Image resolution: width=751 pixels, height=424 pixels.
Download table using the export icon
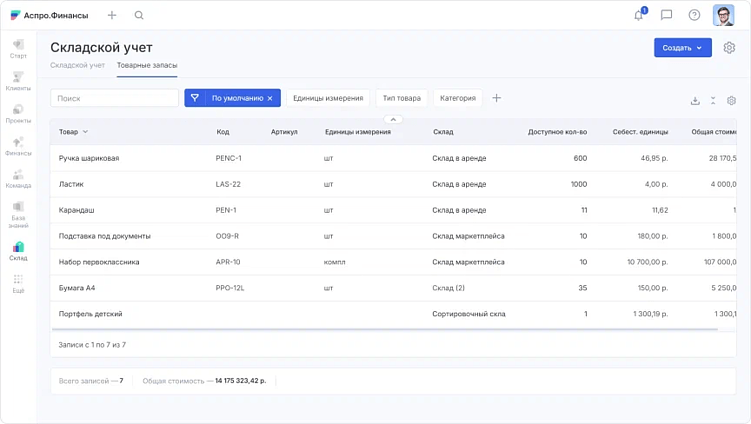point(695,100)
